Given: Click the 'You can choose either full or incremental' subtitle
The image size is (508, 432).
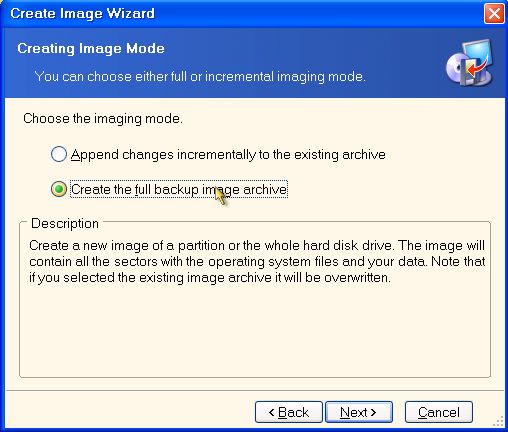Looking at the screenshot, I should point(200,77).
